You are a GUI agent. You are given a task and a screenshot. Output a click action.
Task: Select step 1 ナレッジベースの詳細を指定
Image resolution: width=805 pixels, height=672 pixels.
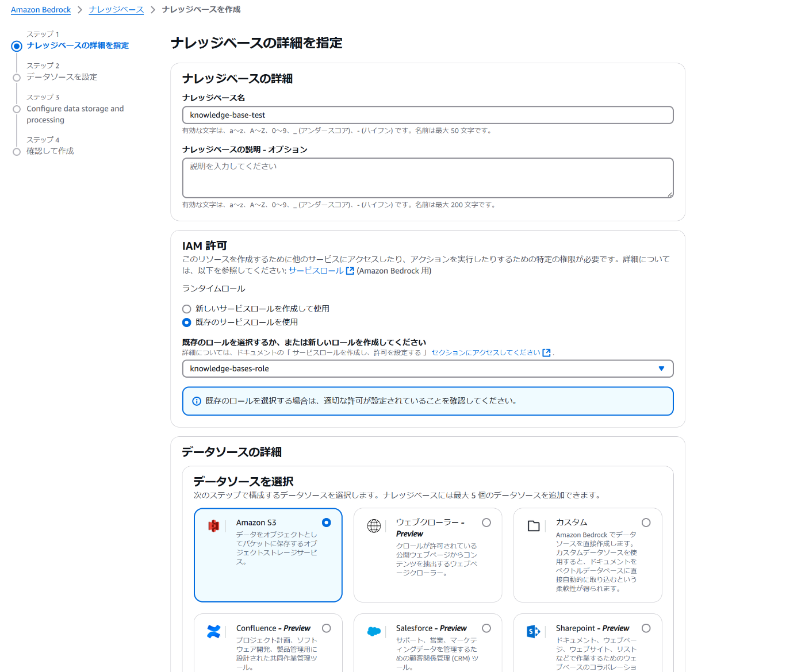tap(78, 45)
